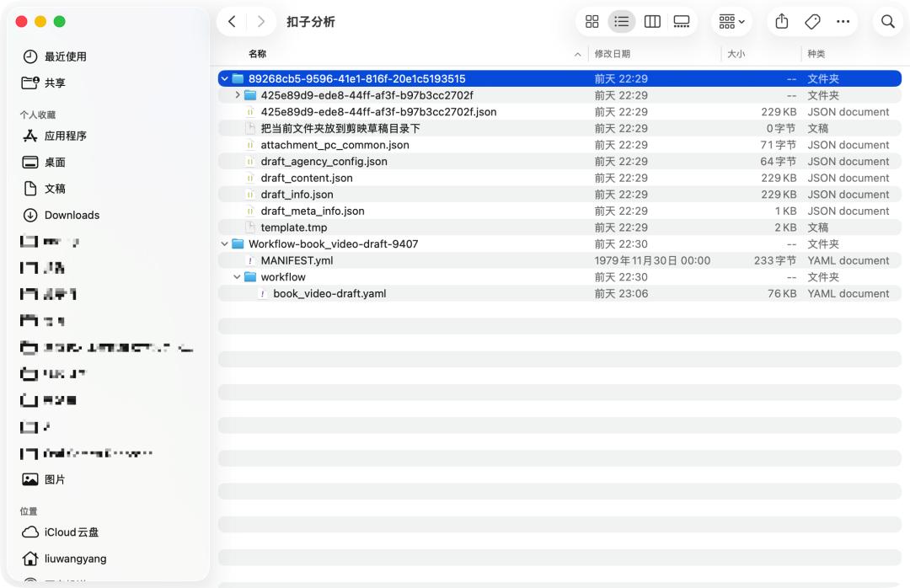
Task: Click the Downloads sidebar item
Action: pos(72,215)
